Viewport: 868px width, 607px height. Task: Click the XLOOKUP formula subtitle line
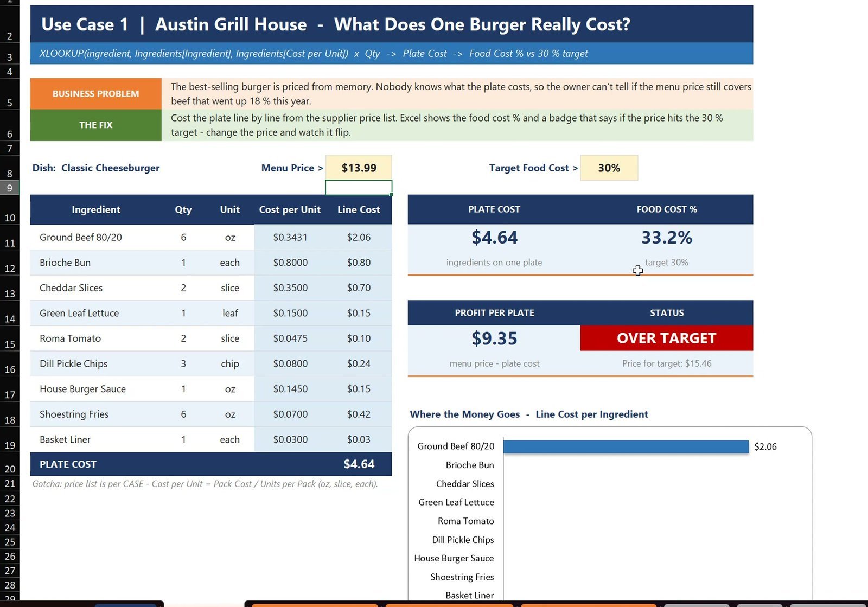click(x=314, y=53)
